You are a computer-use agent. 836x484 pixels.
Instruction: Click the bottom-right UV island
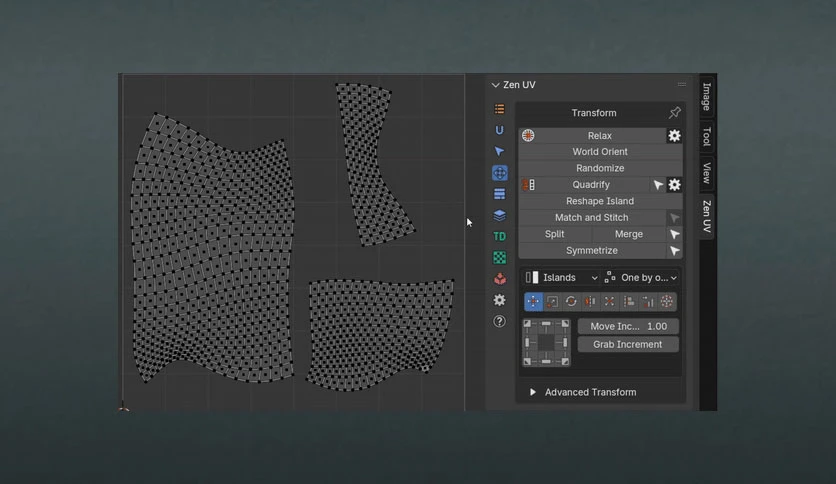coord(380,334)
